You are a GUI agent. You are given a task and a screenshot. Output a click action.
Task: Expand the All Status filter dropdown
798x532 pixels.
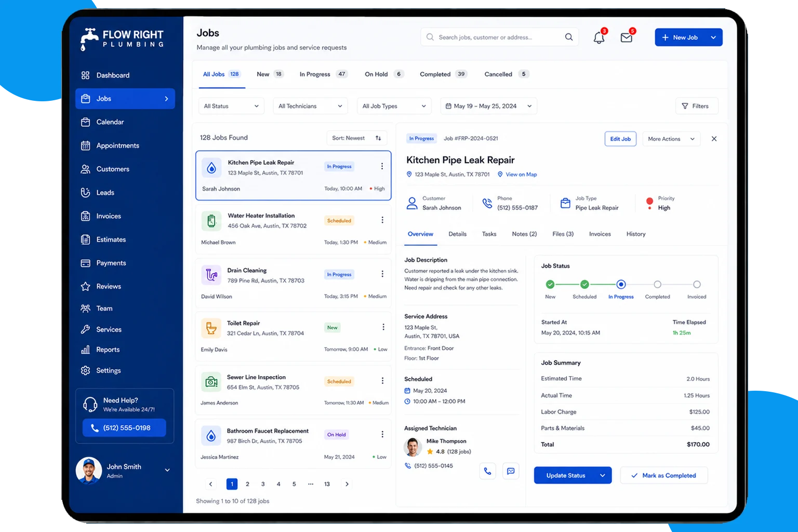click(x=232, y=106)
